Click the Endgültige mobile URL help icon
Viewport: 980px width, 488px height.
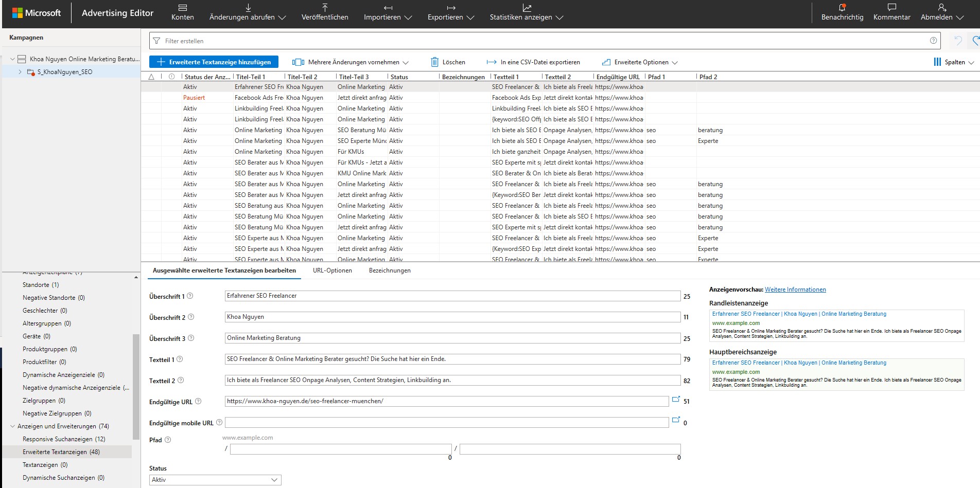pos(219,423)
